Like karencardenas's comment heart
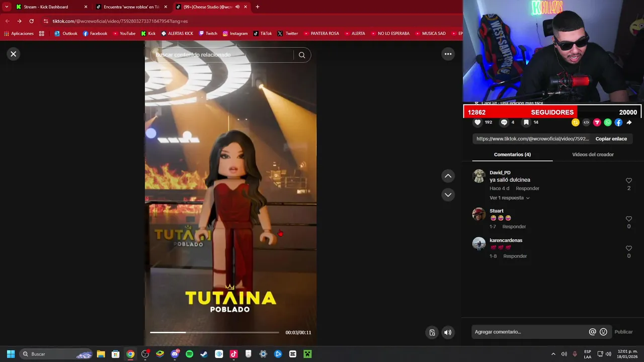Image resolution: width=644 pixels, height=362 pixels. click(x=629, y=248)
